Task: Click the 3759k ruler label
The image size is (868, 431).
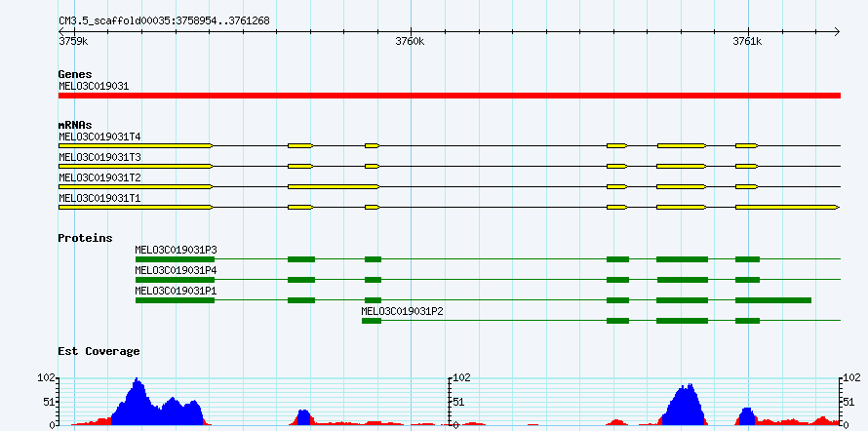Action: tap(73, 41)
